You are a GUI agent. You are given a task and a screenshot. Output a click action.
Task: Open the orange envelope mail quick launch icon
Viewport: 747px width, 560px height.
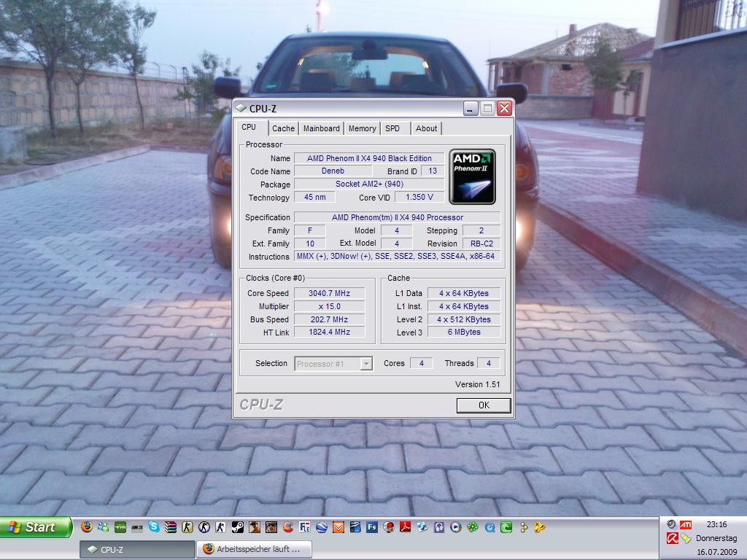click(338, 527)
